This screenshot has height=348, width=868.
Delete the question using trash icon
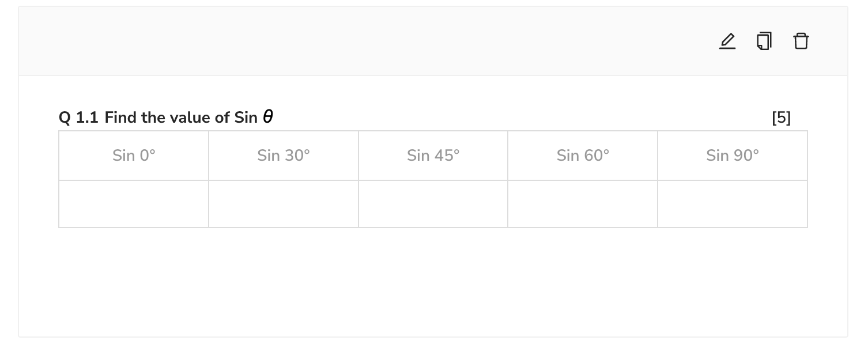coord(801,41)
